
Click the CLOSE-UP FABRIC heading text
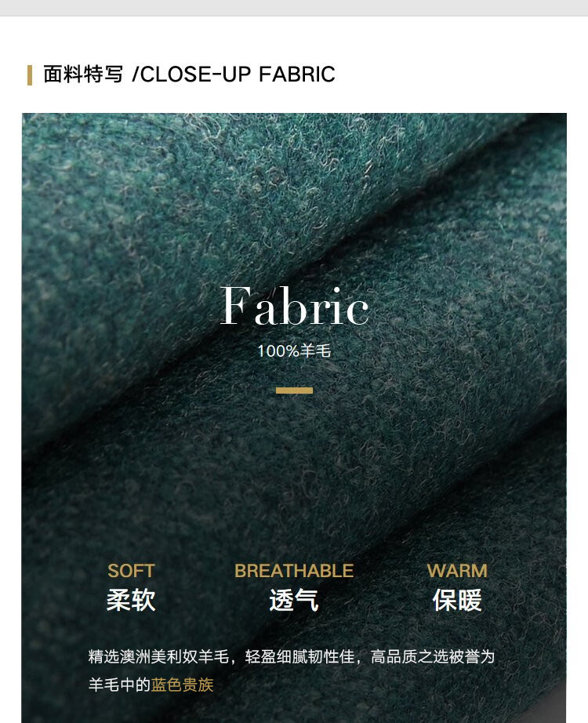click(234, 74)
